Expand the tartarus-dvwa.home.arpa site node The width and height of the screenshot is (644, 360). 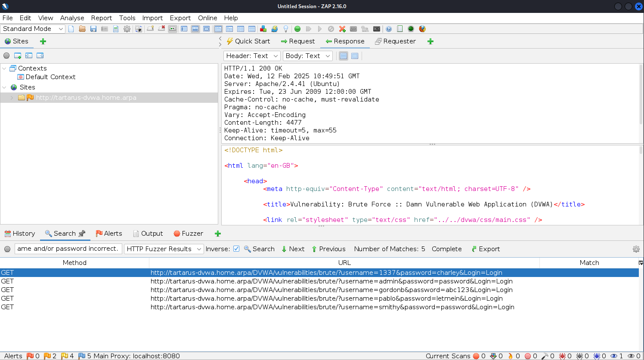pyautogui.click(x=12, y=98)
